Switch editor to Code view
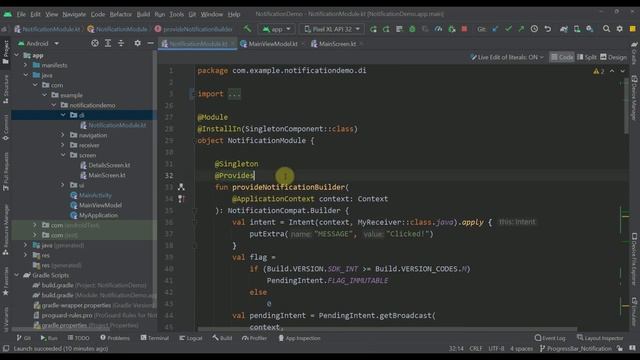Viewport: 640px width, 360px height. click(562, 57)
